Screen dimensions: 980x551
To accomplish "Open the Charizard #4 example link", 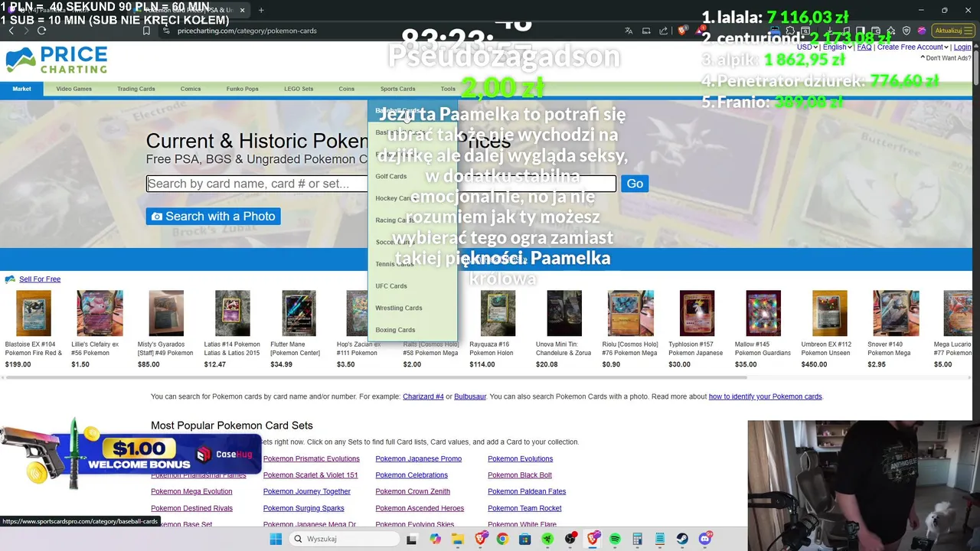I will click(423, 396).
